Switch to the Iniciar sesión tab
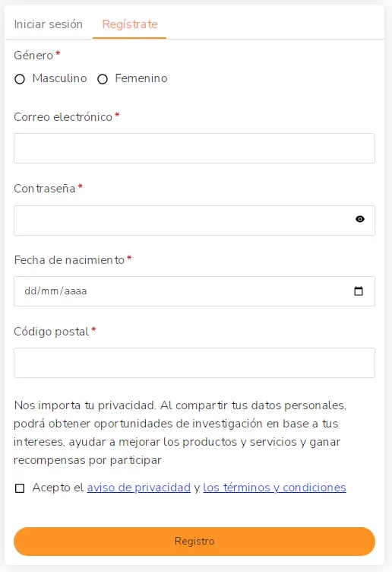 tap(49, 24)
